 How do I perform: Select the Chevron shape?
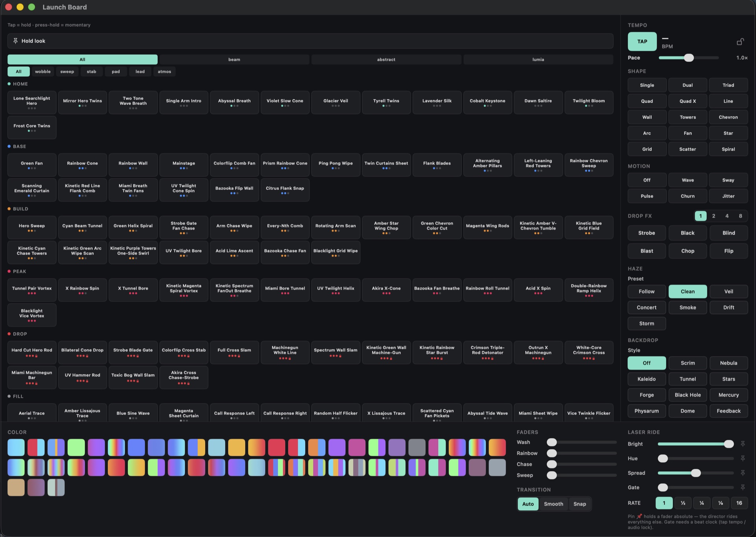pos(728,117)
